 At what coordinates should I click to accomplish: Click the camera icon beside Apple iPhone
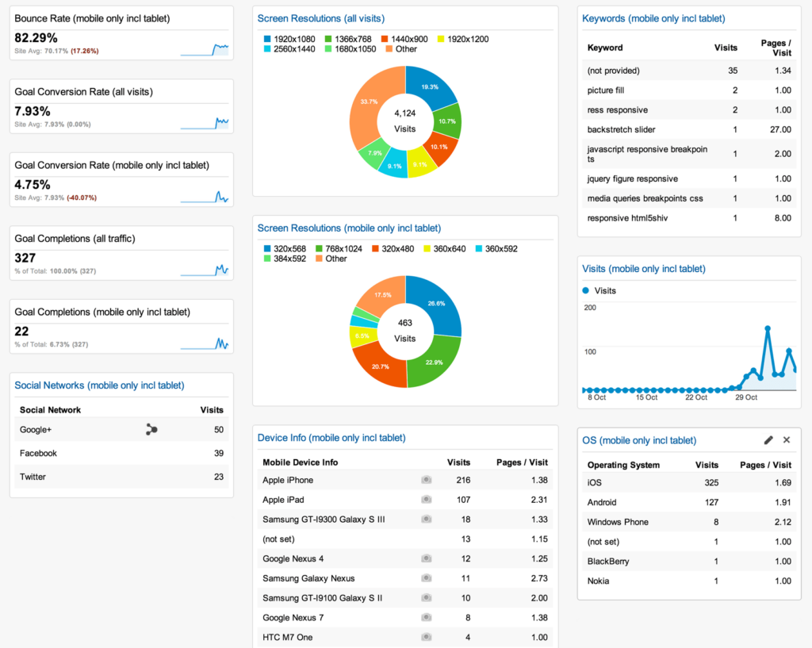(x=426, y=480)
